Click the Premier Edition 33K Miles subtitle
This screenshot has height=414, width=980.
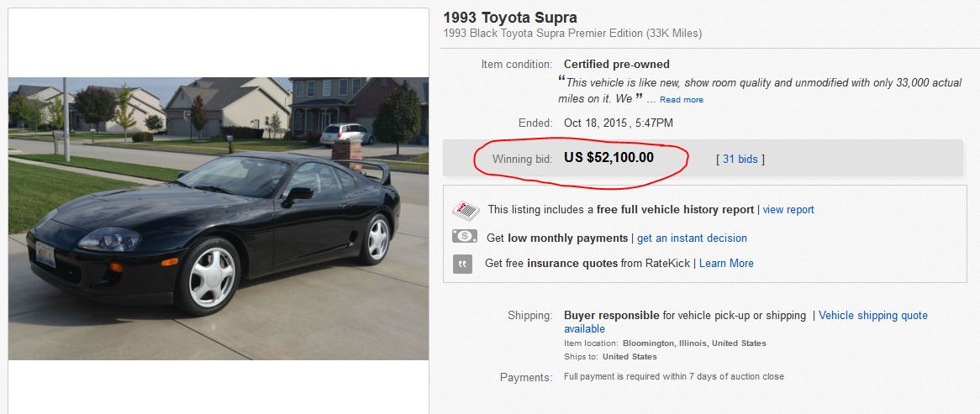pos(572,34)
